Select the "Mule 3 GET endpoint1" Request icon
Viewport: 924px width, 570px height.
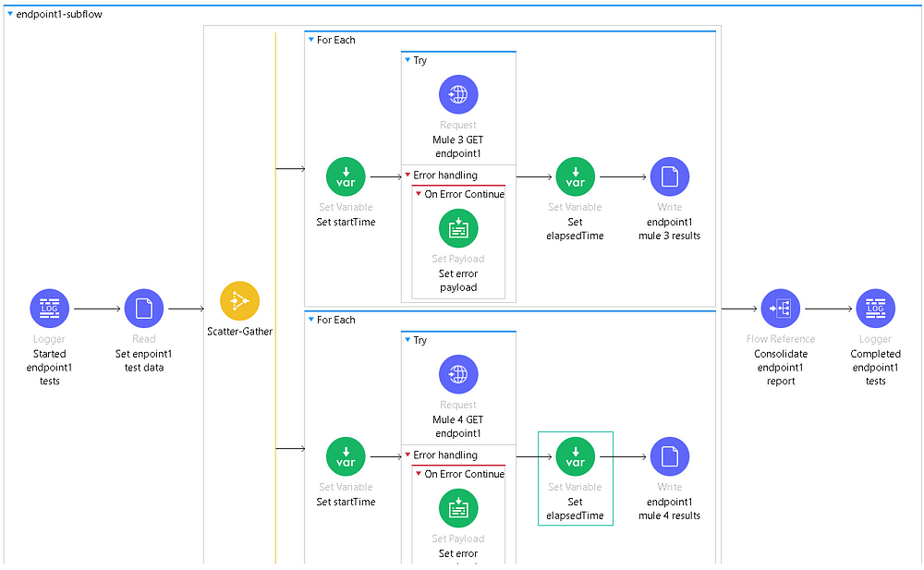tap(458, 94)
